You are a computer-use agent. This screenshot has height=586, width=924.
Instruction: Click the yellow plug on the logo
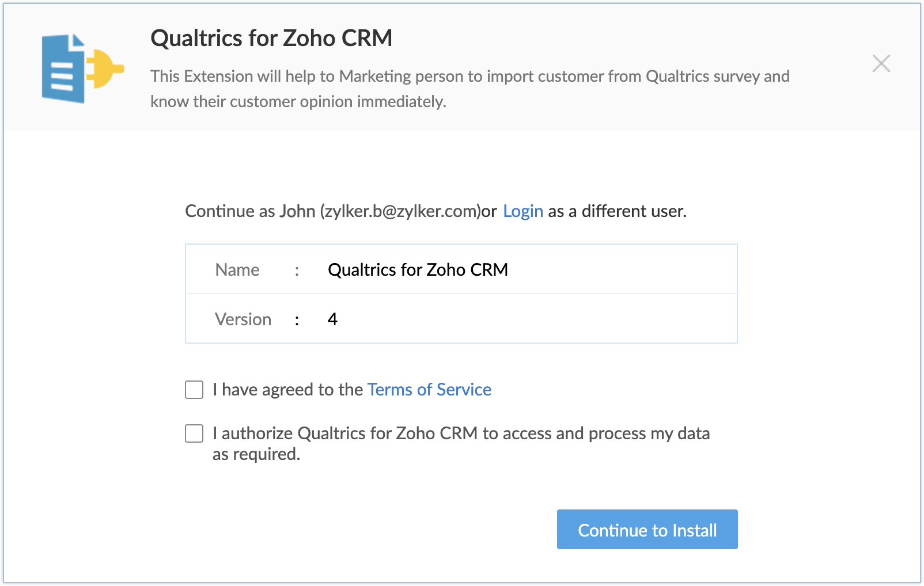click(105, 69)
